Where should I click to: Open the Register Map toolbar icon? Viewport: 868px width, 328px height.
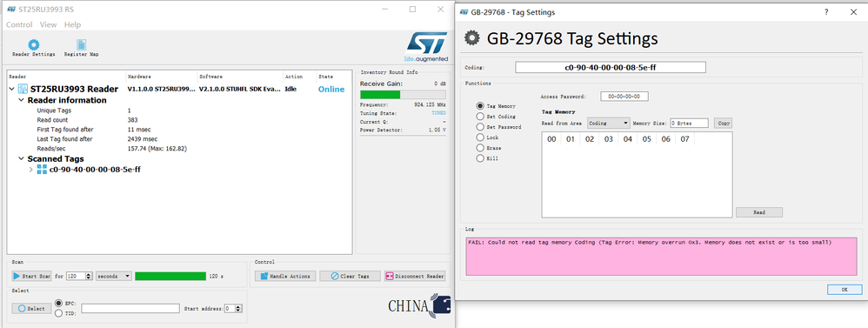point(82,45)
